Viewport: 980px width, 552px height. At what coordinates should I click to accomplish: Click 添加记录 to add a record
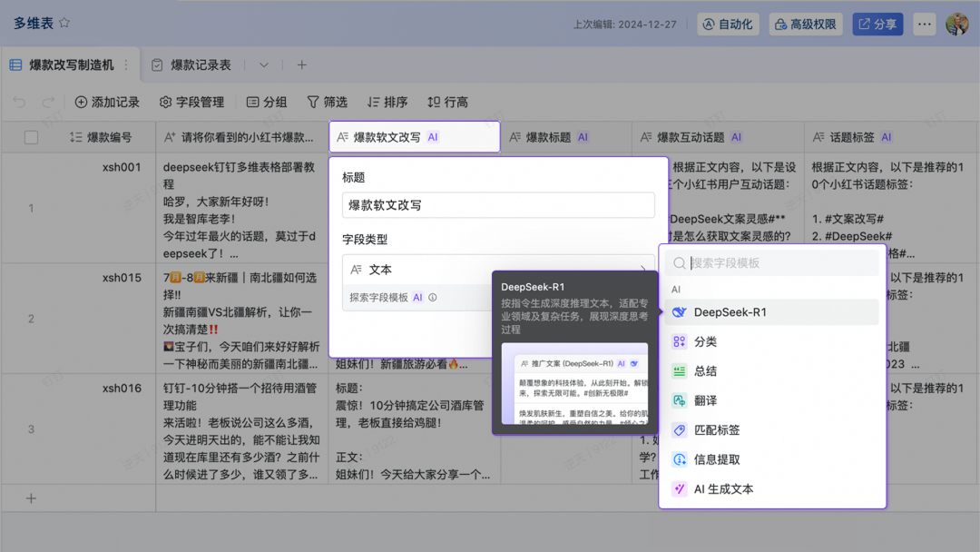coord(109,102)
